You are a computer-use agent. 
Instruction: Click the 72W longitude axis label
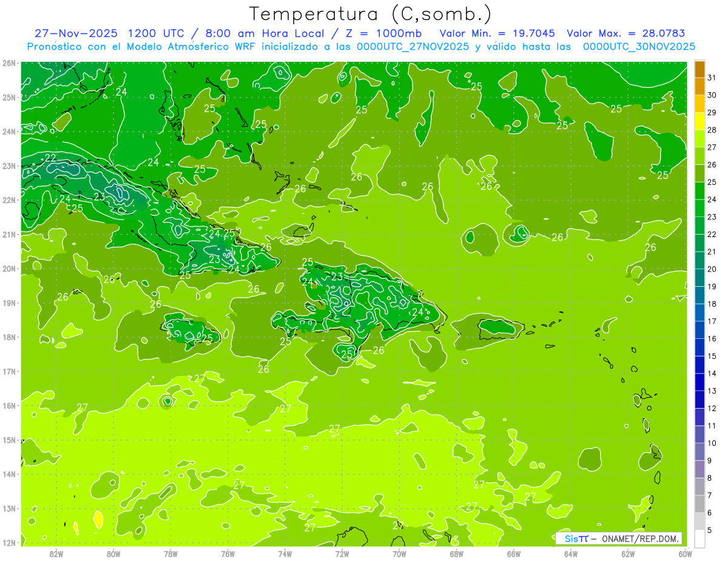[342, 554]
